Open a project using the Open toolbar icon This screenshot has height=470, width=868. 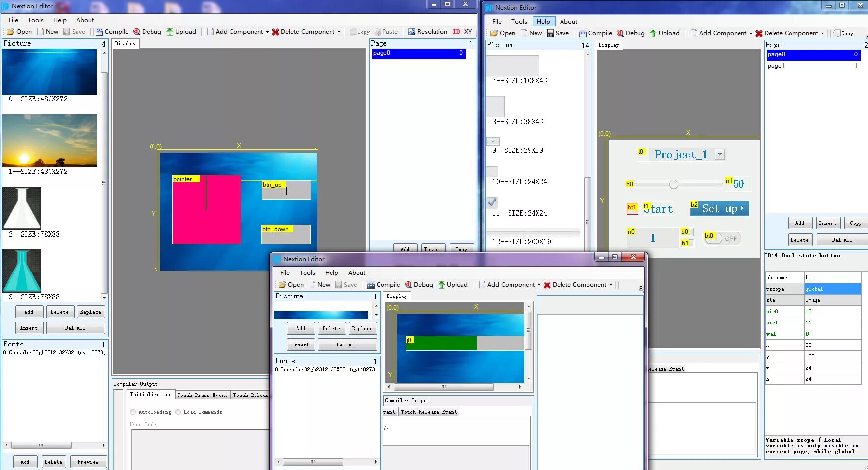(x=291, y=284)
